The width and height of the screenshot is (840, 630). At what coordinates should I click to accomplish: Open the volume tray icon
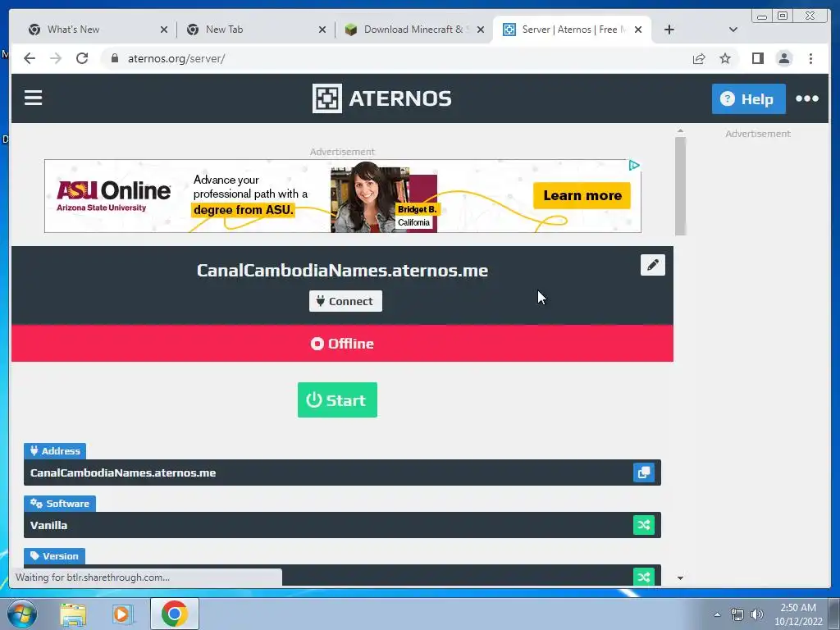[x=756, y=614]
